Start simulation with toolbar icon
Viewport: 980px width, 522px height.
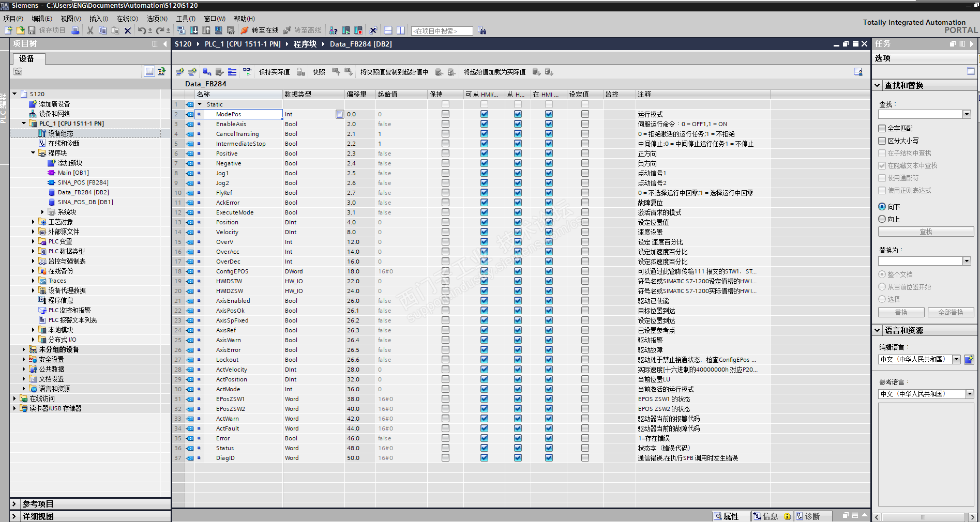219,30
